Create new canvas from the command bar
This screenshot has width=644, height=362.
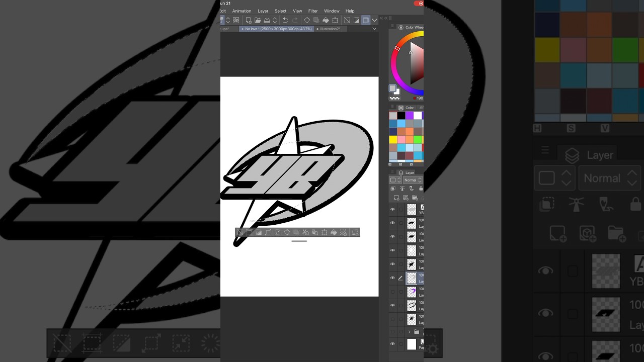[248, 20]
